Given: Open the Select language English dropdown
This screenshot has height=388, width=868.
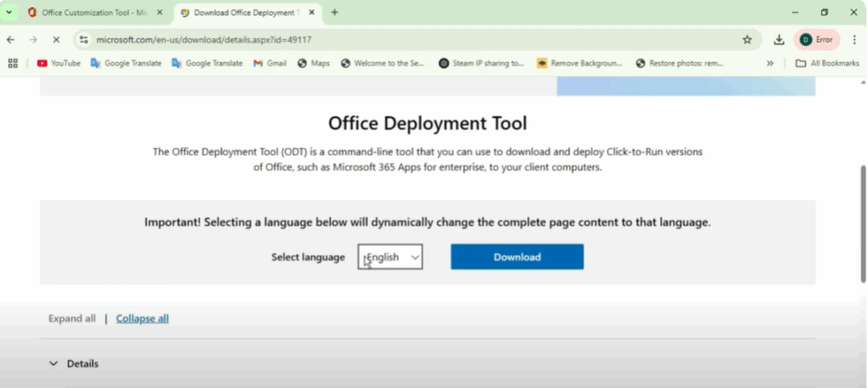Looking at the screenshot, I should pyautogui.click(x=390, y=257).
